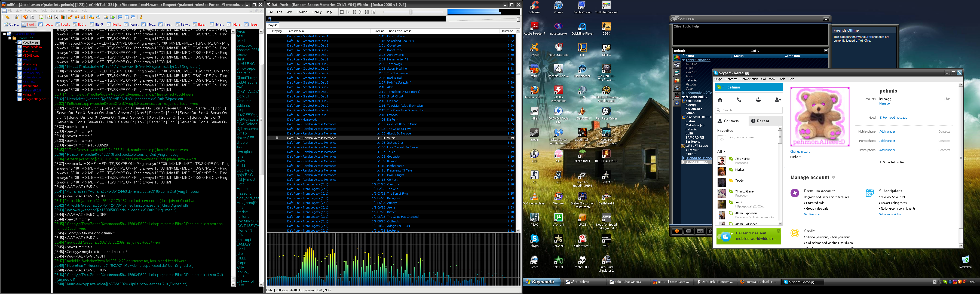Click Xfire videos clapperboard sidebar icon
Viewport: 980px width, 294px height.
pos(677,96)
